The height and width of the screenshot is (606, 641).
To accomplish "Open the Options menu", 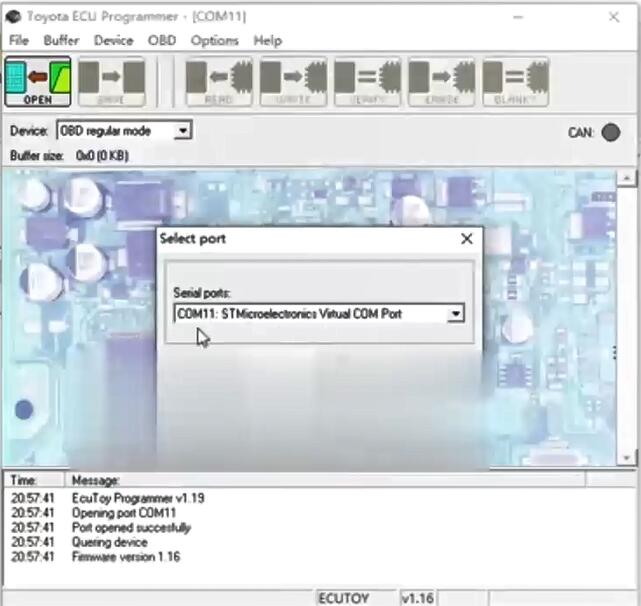I will pyautogui.click(x=215, y=40).
